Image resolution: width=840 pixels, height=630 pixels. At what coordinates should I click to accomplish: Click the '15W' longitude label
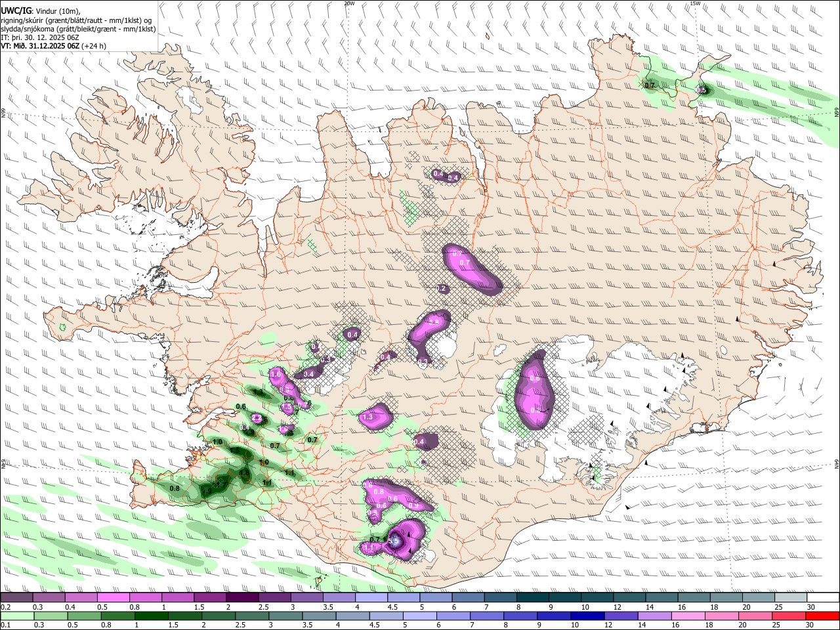[x=694, y=3]
